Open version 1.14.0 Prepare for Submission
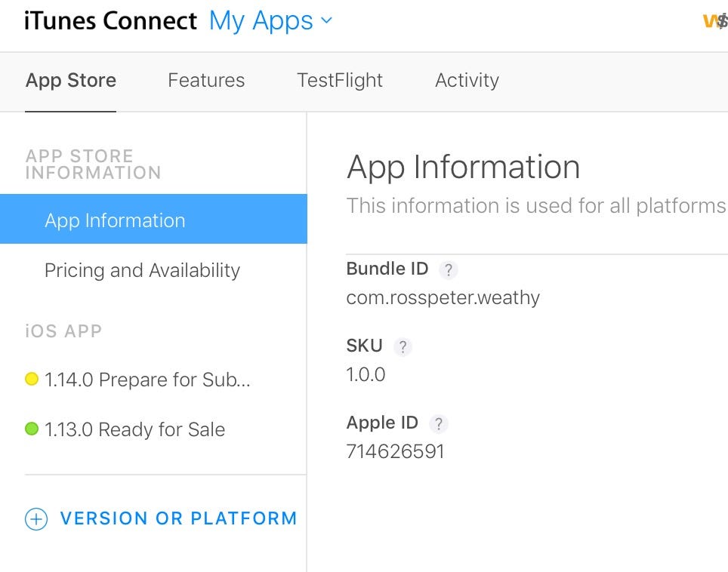The image size is (728, 572). click(147, 380)
